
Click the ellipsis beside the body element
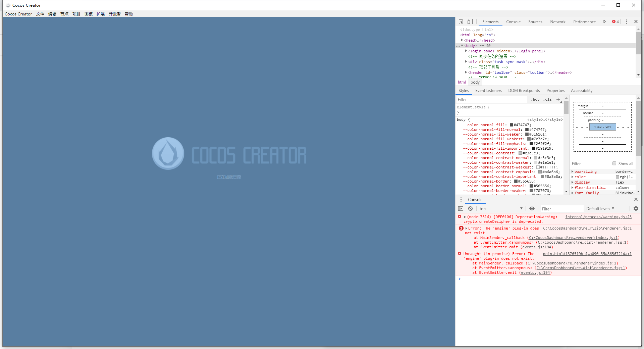pyautogui.click(x=458, y=46)
